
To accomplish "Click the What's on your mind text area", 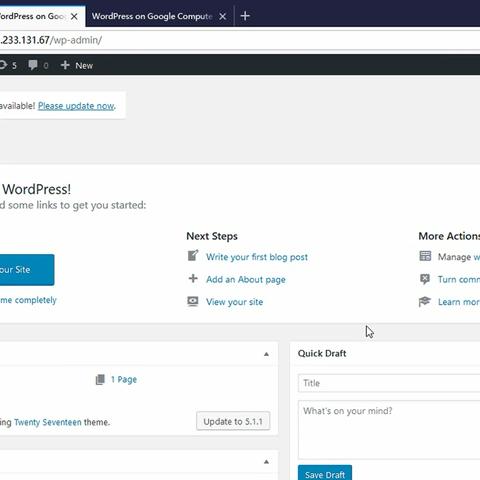I will (x=389, y=430).
